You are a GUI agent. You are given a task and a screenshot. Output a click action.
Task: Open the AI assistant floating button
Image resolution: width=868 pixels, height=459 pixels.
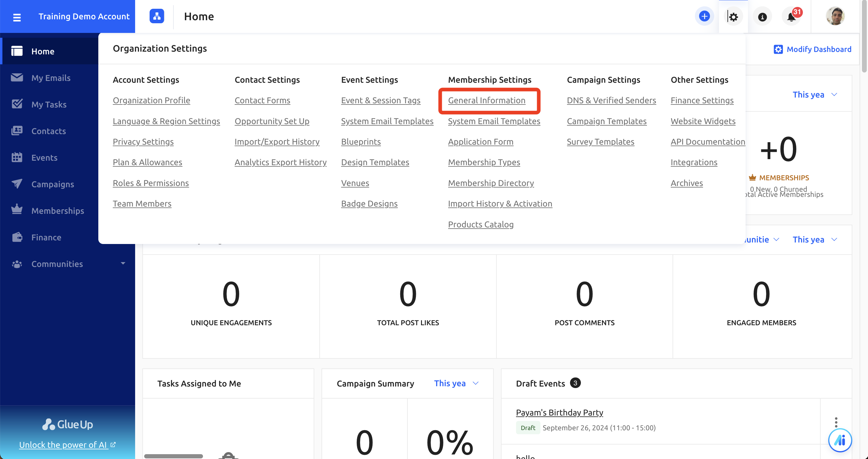[840, 440]
